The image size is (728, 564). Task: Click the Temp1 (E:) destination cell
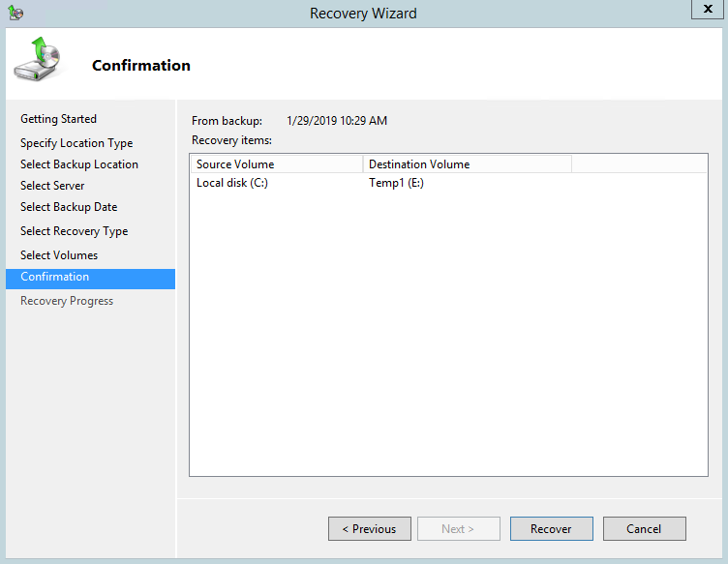pyautogui.click(x=397, y=183)
